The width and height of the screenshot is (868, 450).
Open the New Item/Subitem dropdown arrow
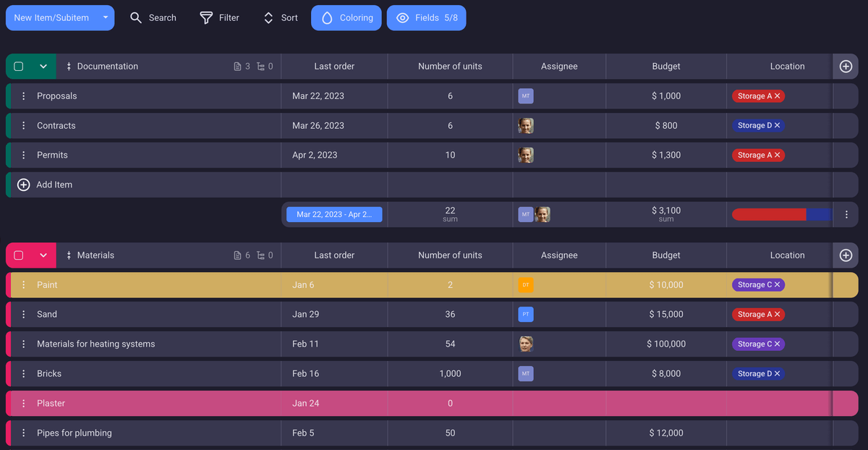click(x=105, y=17)
